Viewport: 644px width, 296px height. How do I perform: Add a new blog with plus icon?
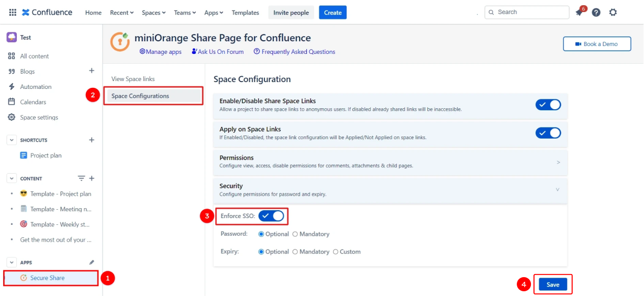point(92,71)
